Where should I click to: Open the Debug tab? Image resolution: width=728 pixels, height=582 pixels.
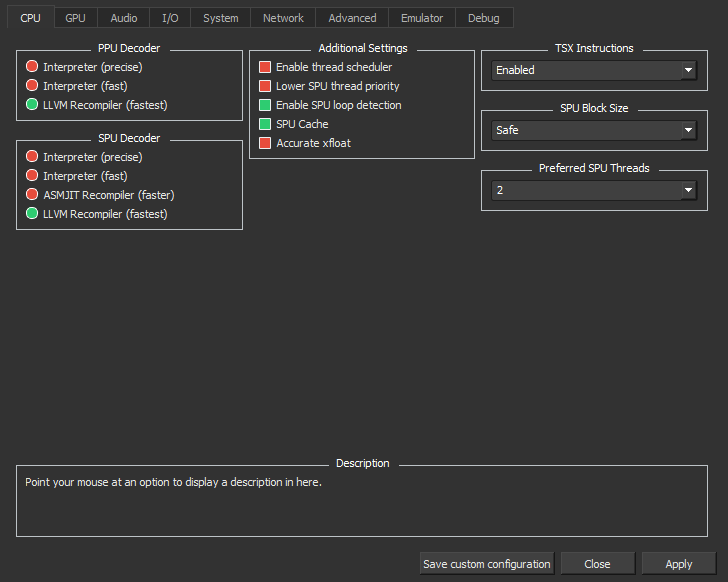[484, 18]
